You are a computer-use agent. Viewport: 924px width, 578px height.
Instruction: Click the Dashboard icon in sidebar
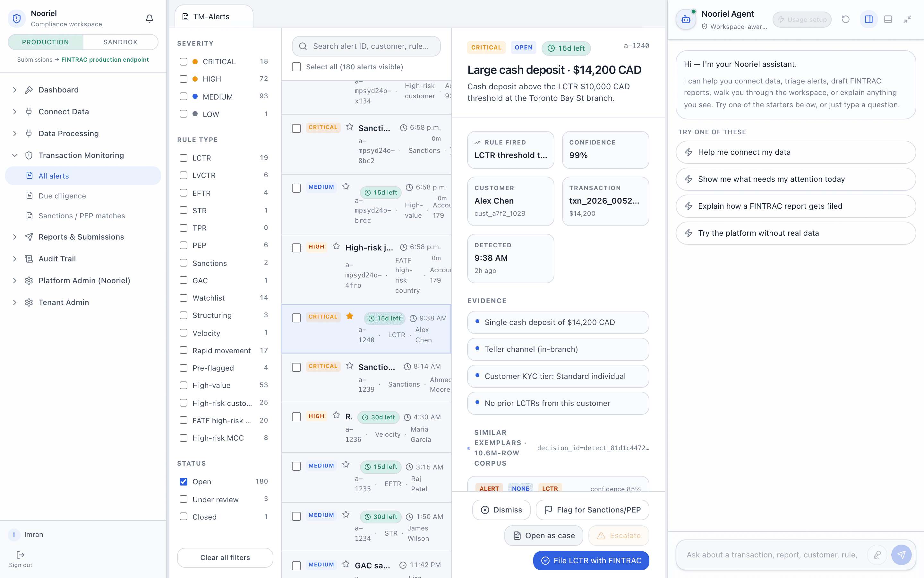click(x=29, y=90)
